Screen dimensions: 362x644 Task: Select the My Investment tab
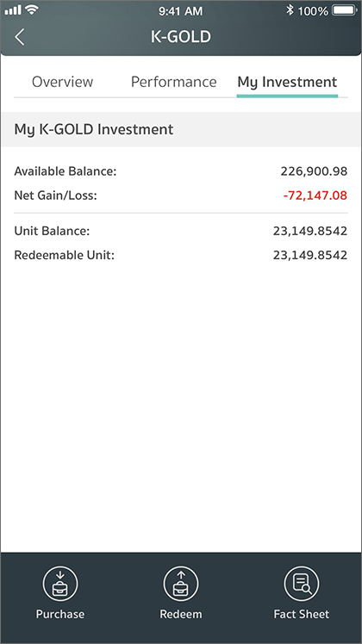pos(287,82)
